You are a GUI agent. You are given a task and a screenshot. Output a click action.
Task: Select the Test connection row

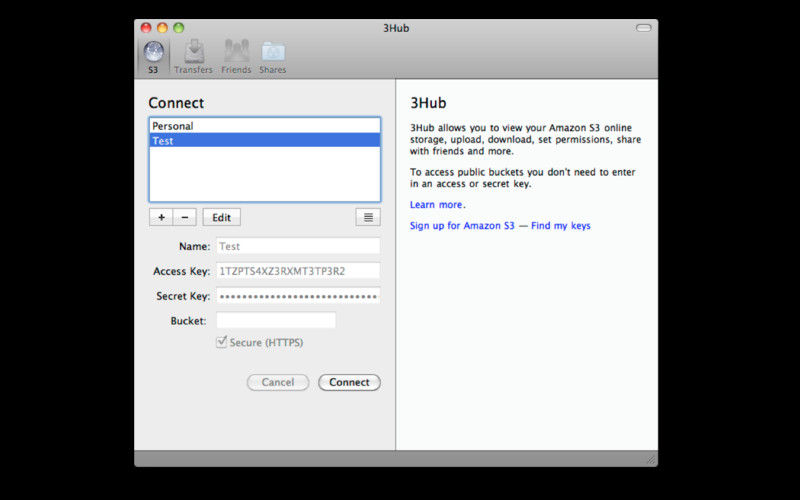click(x=265, y=140)
